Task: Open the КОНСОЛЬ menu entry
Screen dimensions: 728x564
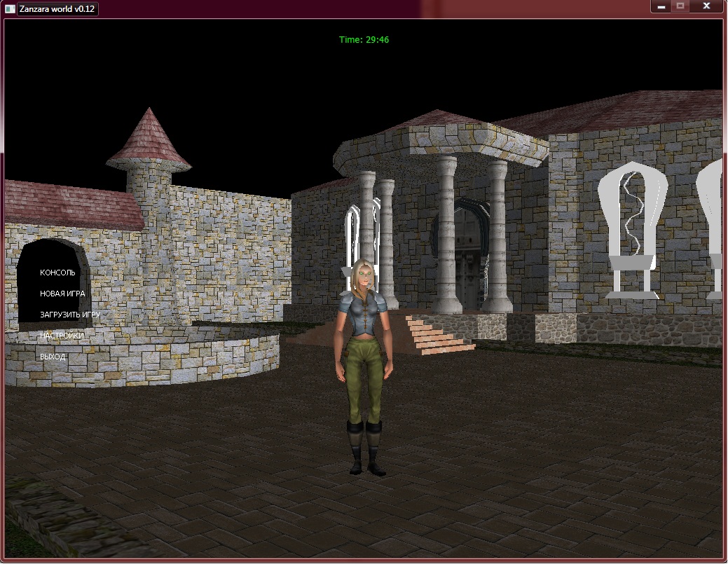Action: 57,273
